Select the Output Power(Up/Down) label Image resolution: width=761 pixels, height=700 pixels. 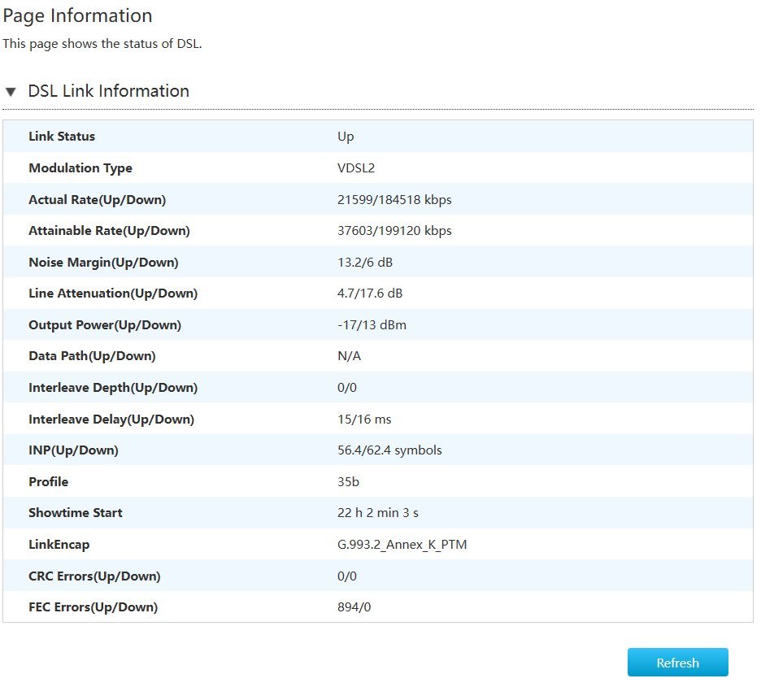(x=105, y=325)
